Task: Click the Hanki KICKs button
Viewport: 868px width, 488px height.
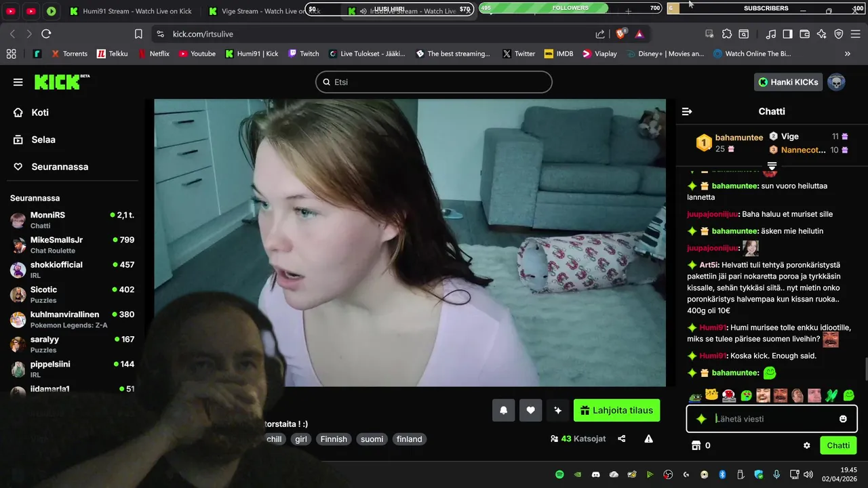Action: tap(788, 82)
